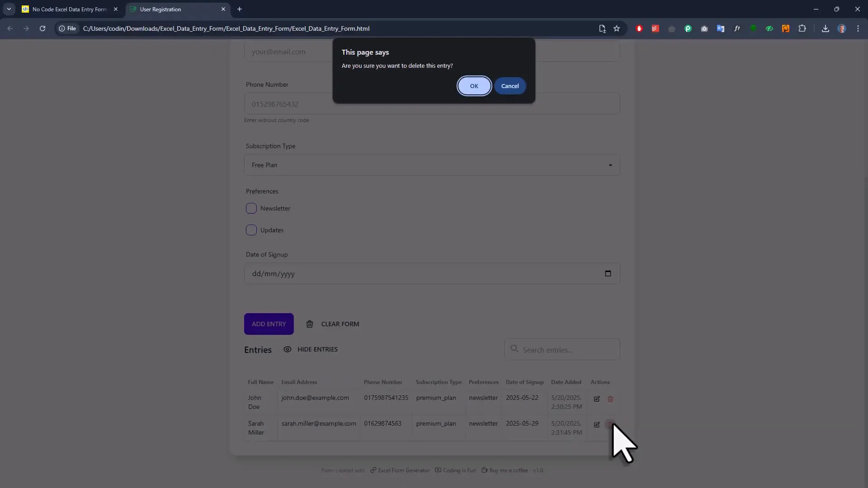Click the Google Translate extension icon

(721, 28)
